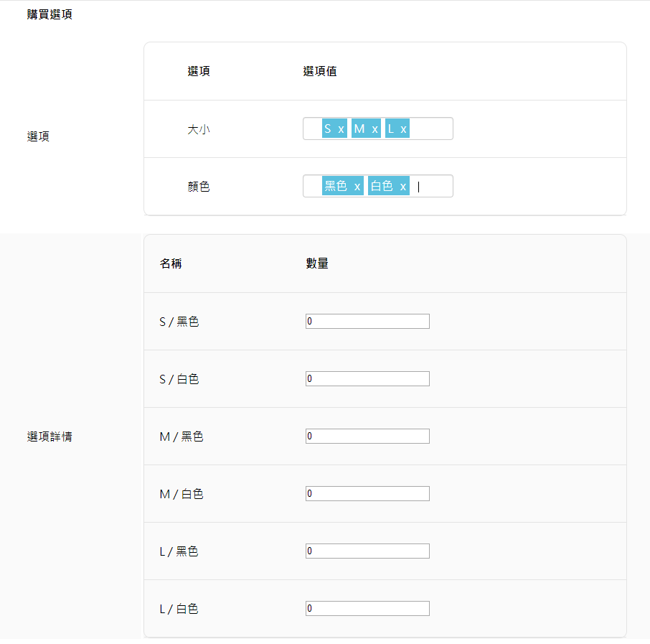The height and width of the screenshot is (644, 650).
Task: Click the 名稱 column header
Action: point(171,263)
